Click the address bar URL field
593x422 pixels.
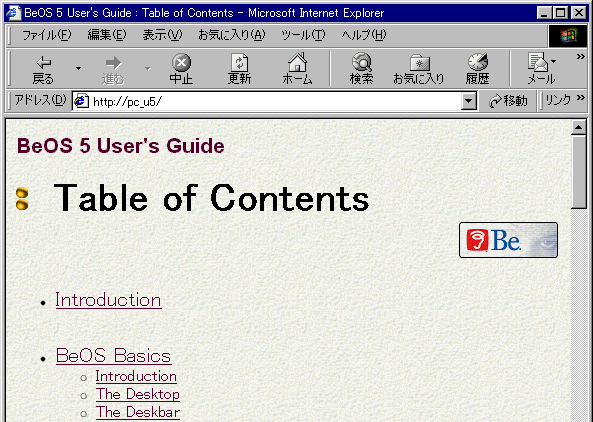coord(267,101)
